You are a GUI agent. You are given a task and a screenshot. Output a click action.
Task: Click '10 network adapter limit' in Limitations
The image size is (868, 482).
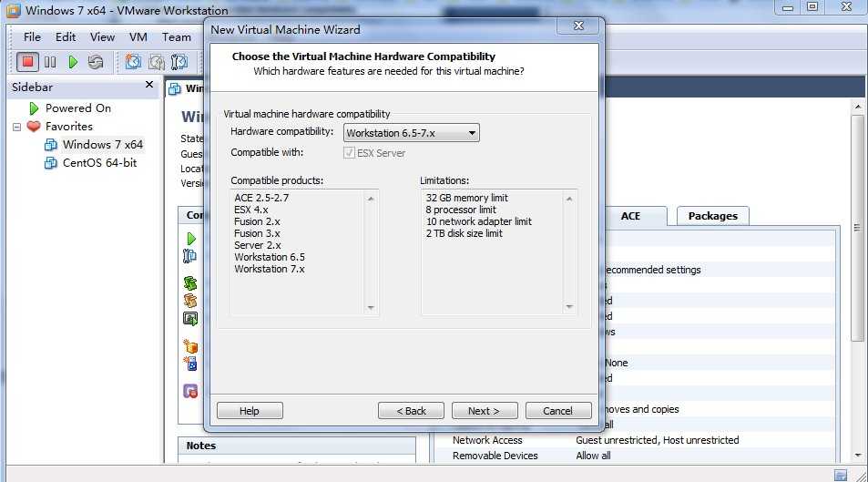(x=478, y=221)
